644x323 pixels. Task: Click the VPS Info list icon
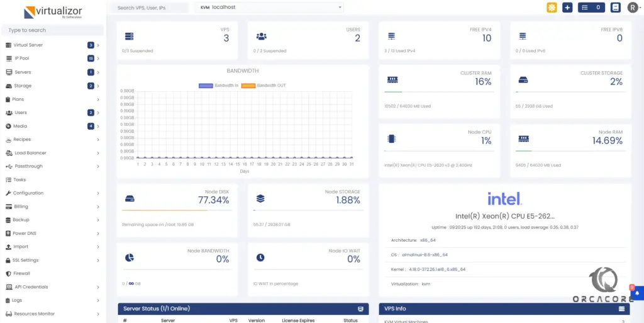pos(621,309)
